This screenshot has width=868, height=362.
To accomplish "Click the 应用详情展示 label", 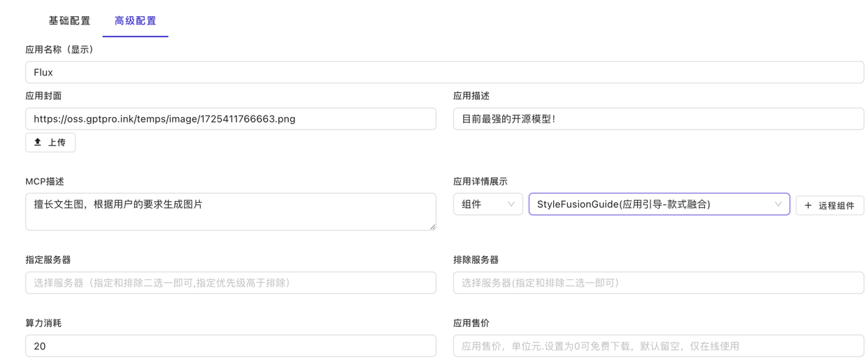I will point(481,181).
